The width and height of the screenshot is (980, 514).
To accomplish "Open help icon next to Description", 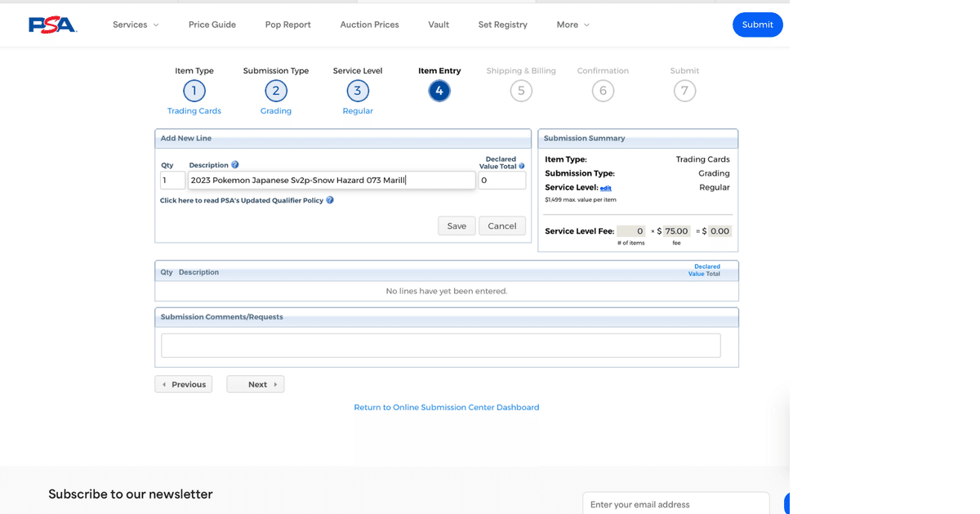I will 235,165.
